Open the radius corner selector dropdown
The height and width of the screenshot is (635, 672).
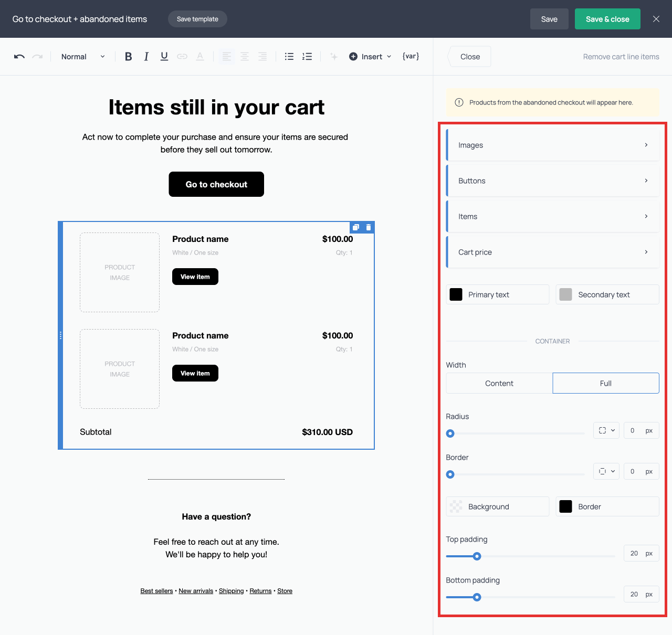click(606, 430)
